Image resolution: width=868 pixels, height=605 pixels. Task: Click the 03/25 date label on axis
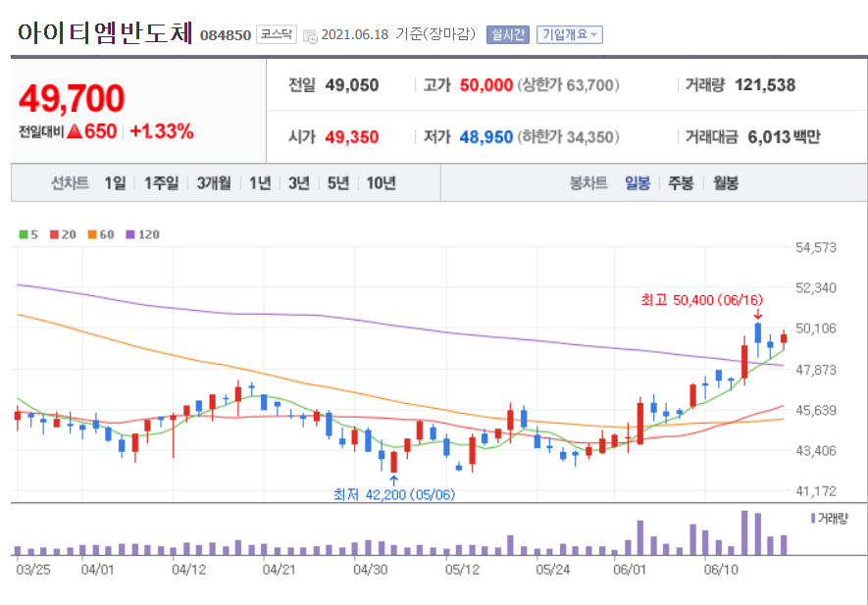coord(32,570)
